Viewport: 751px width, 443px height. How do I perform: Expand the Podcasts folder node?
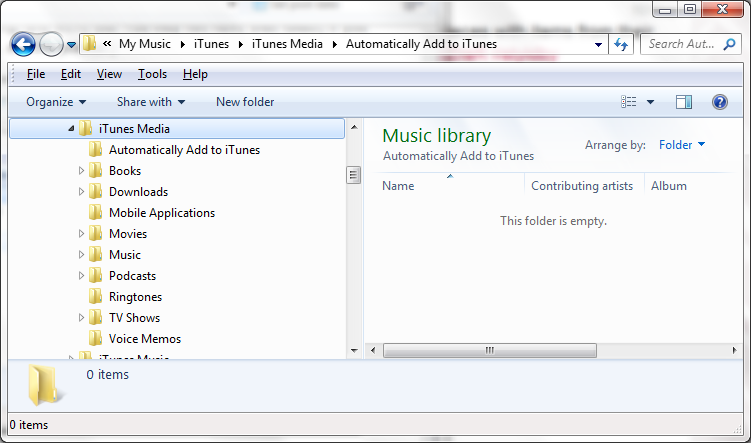(81, 276)
